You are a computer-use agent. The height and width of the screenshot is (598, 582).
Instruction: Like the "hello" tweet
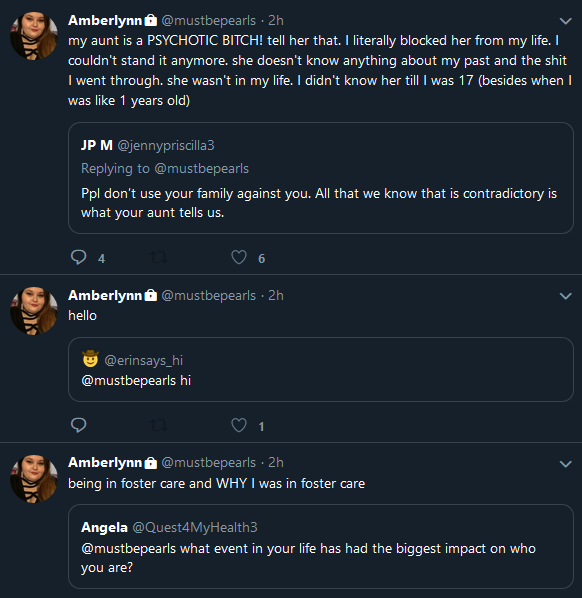[x=239, y=425]
